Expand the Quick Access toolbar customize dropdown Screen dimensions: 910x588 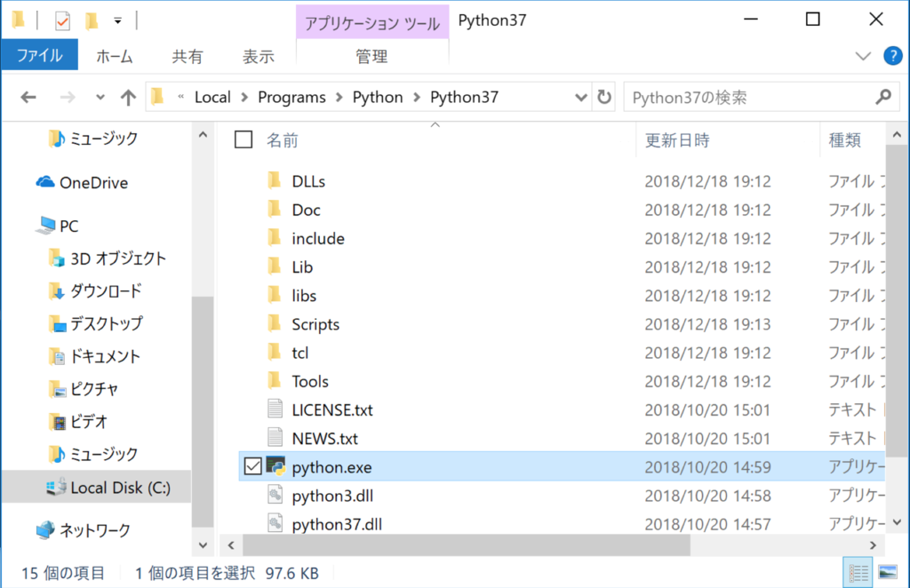[x=118, y=20]
